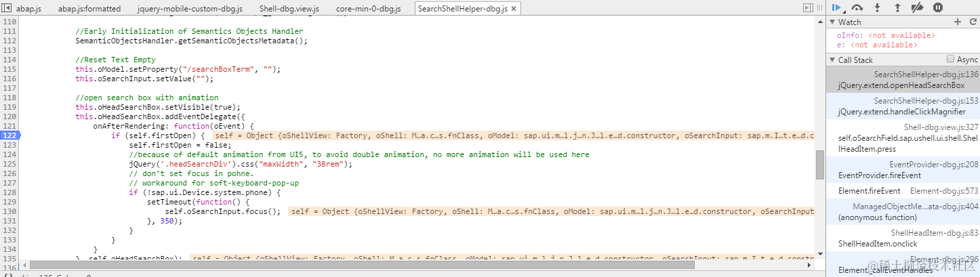This screenshot has height=277, width=980.
Task: Select EventProvider.fireEvent stack frame
Action: [x=903, y=169]
